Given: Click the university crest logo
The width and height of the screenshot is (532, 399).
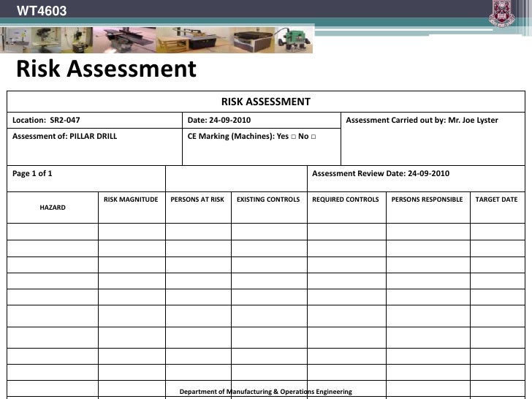Looking at the screenshot, I should point(501,14).
